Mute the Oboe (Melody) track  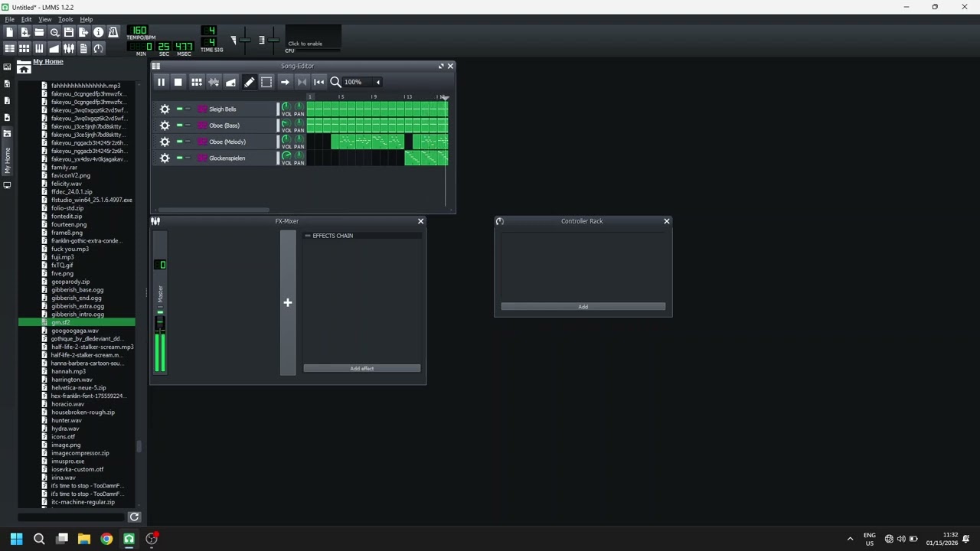pyautogui.click(x=179, y=142)
